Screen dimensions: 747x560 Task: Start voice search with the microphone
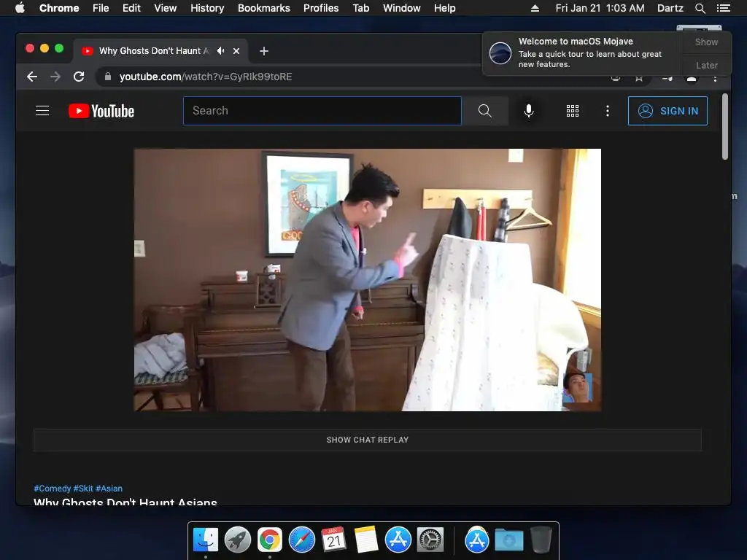528,111
